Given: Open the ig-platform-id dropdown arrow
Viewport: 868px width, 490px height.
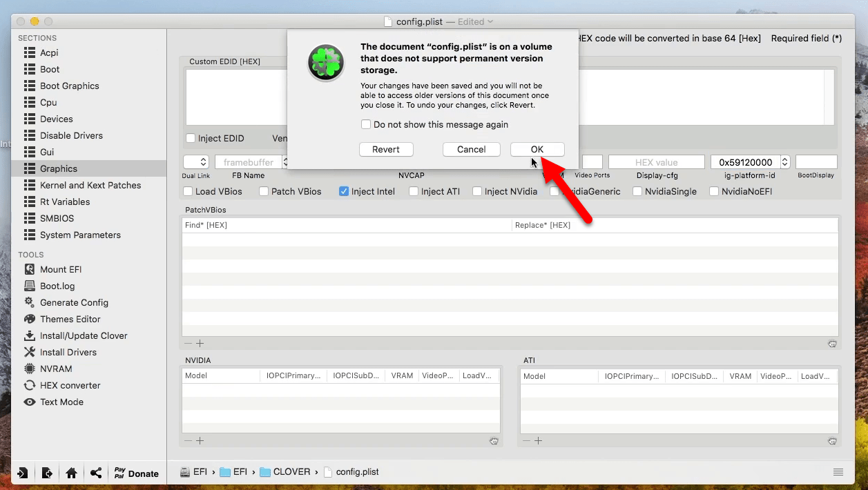Looking at the screenshot, I should click(785, 162).
